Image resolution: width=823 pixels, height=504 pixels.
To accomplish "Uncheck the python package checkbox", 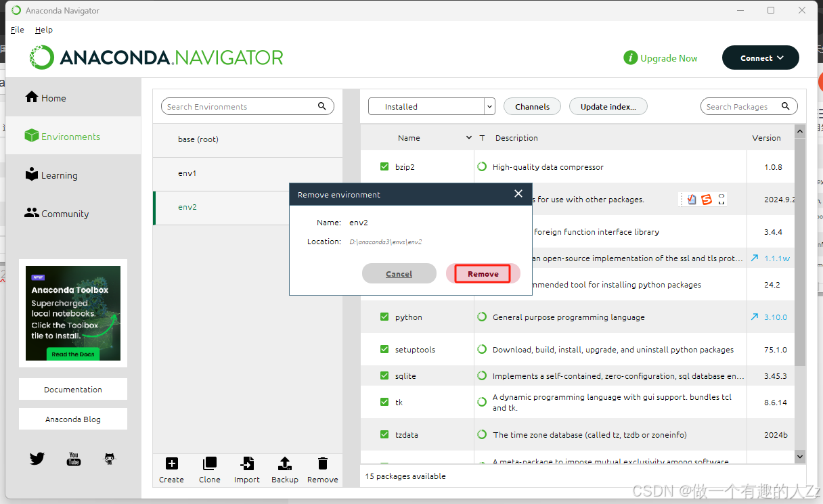I will 384,317.
